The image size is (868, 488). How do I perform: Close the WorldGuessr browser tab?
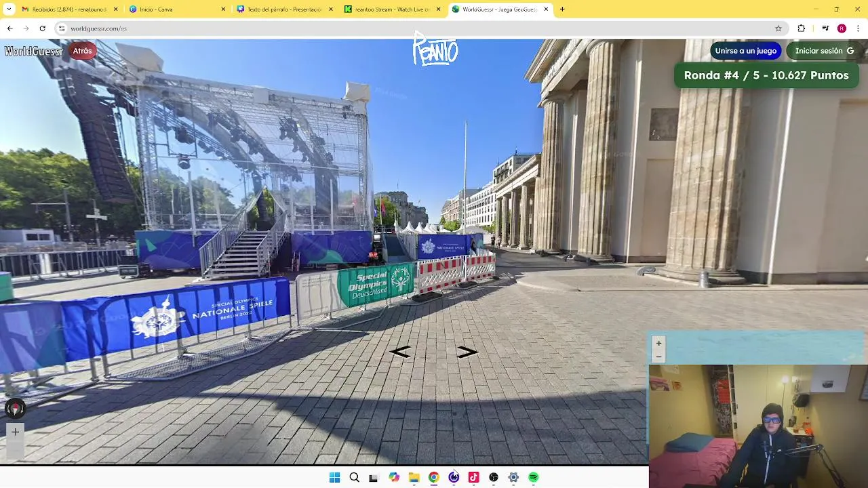(x=546, y=9)
